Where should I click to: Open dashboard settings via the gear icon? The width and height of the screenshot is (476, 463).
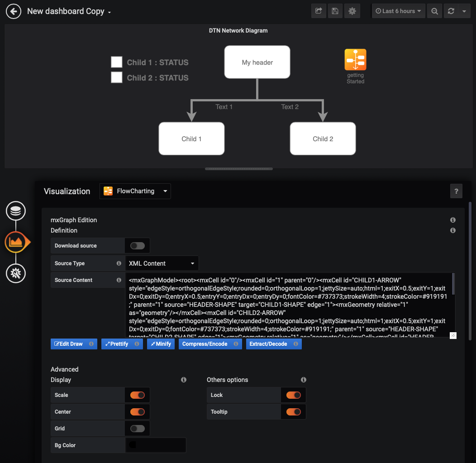(x=352, y=10)
